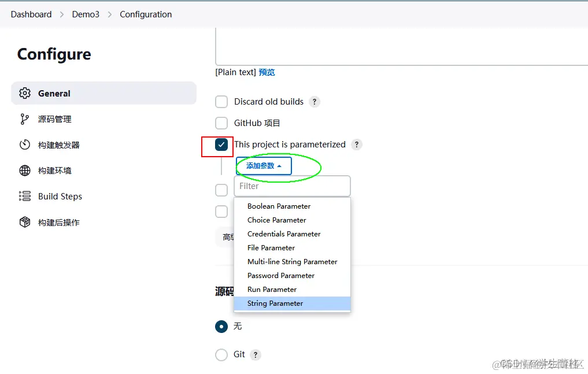Choose Boolean Parameter from the list
The image size is (588, 374).
292,206
